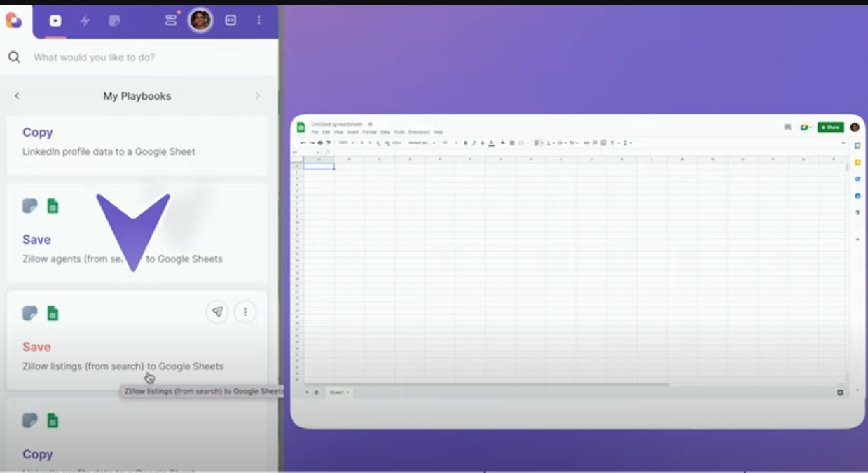The width and height of the screenshot is (868, 473).
Task: Open three-dot options on Zillow listings card
Action: point(245,312)
